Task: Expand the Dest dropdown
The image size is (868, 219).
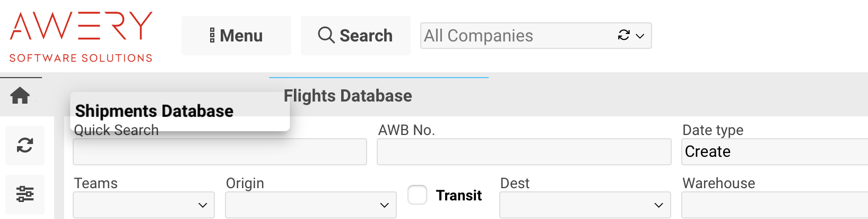Action: [x=585, y=205]
